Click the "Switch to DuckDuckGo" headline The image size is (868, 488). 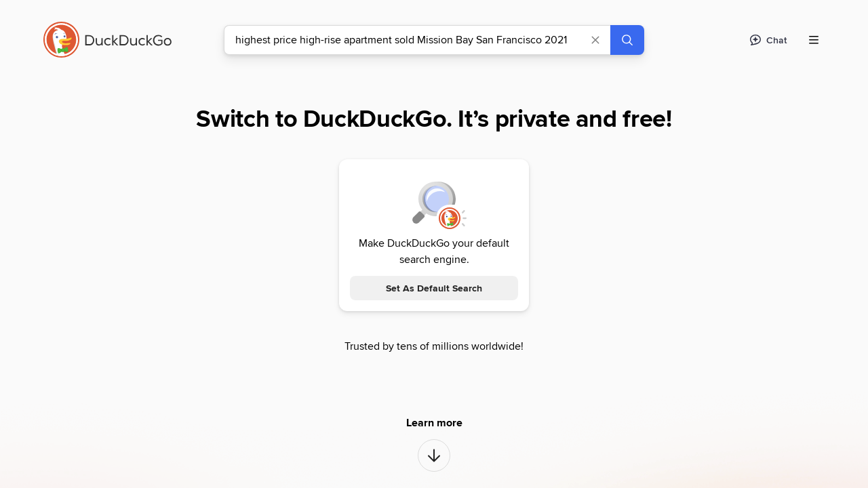434,119
